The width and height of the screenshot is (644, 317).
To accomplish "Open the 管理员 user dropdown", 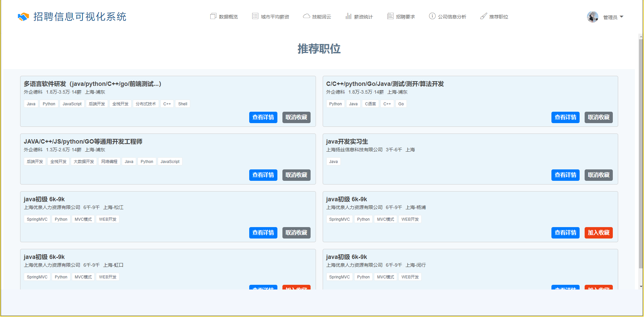I will (x=613, y=17).
